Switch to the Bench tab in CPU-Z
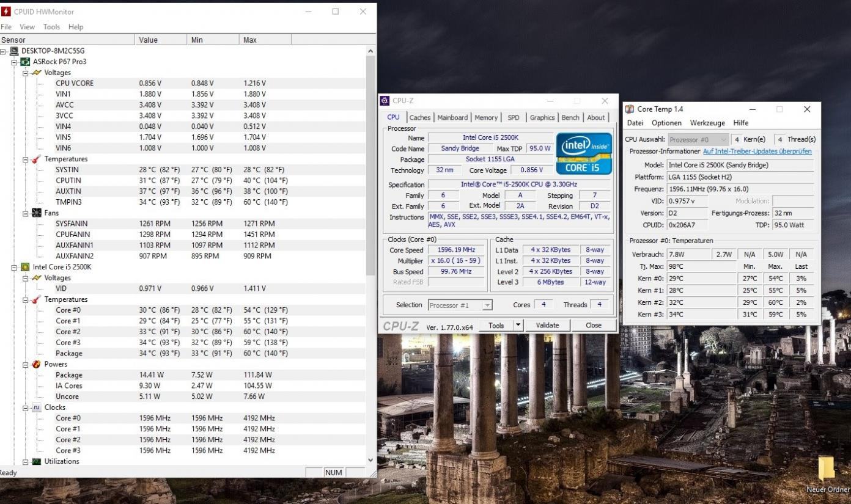Image resolution: width=851 pixels, height=504 pixels. 570,117
